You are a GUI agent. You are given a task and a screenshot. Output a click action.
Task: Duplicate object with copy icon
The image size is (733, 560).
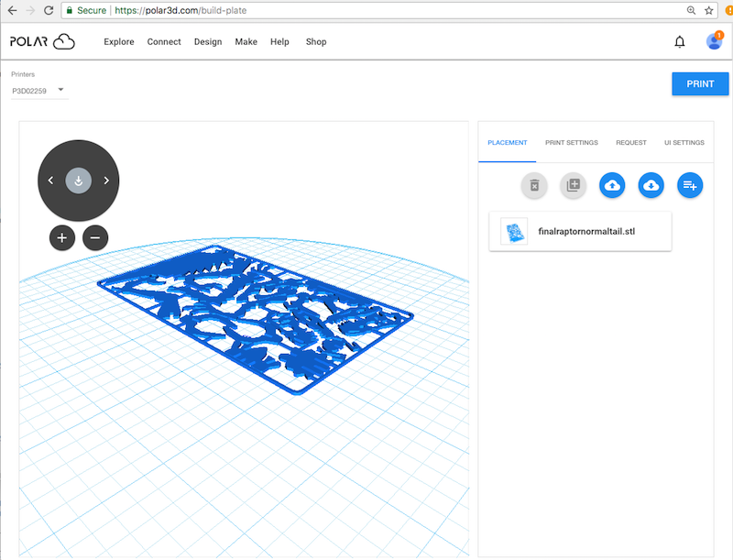tap(574, 185)
